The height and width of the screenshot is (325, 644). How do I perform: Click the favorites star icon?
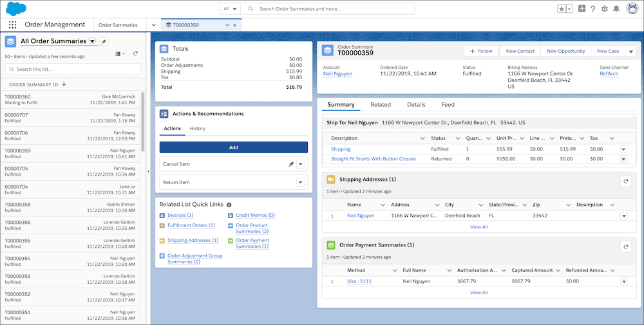(x=562, y=9)
